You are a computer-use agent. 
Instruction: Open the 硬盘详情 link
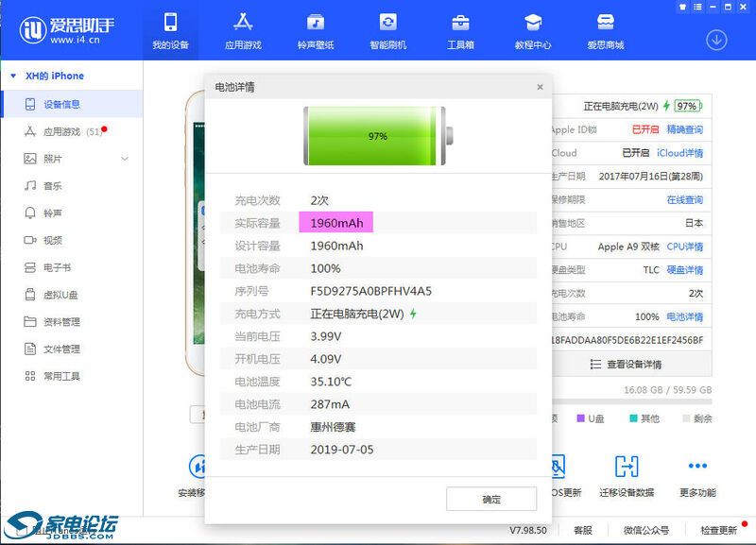tap(684, 270)
